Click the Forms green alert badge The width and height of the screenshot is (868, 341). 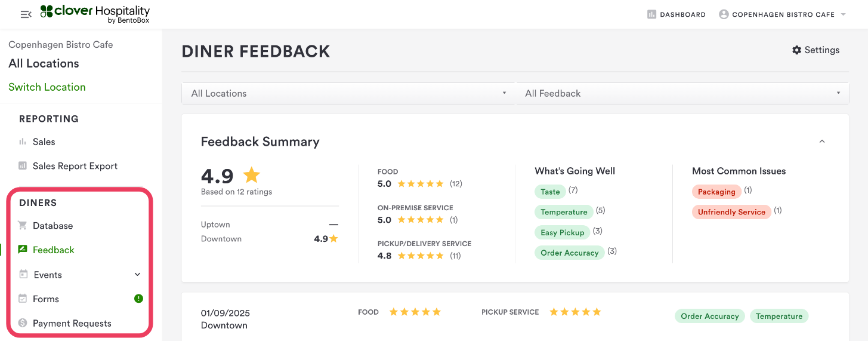(x=138, y=299)
